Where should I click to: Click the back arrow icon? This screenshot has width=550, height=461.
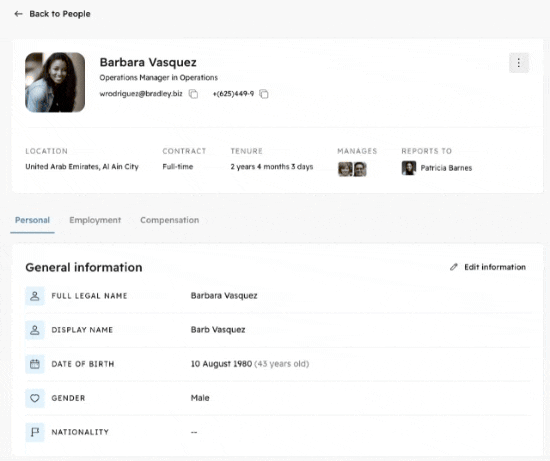pos(18,14)
